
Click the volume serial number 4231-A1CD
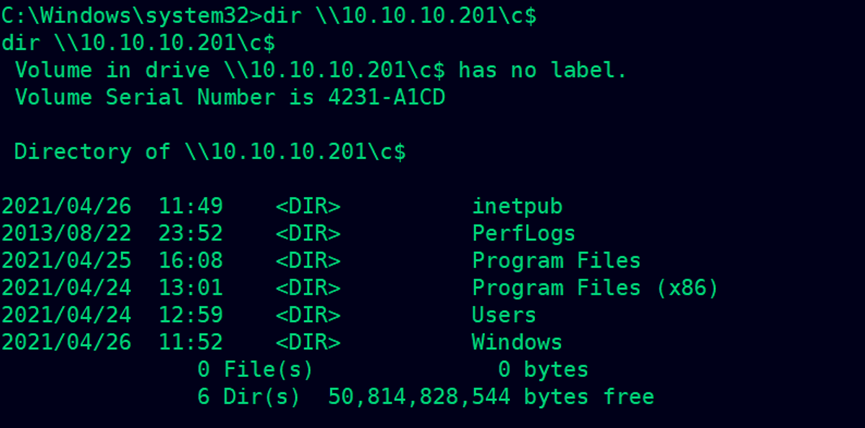point(386,98)
